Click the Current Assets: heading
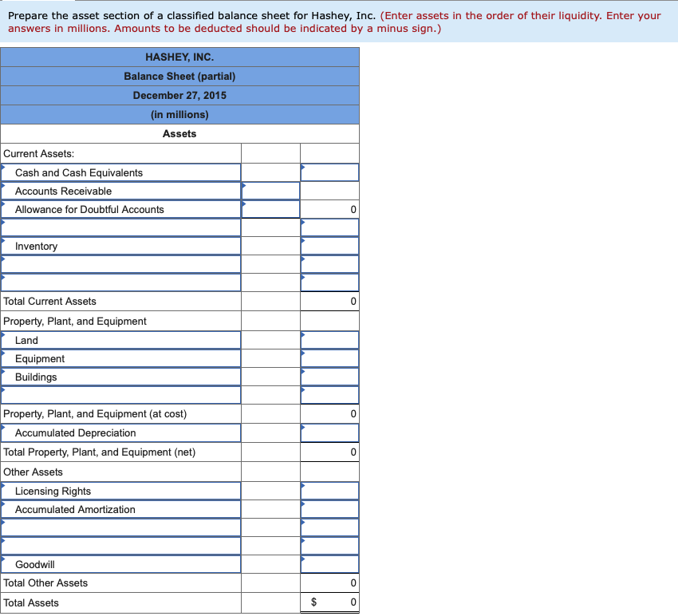Image resolution: width=678 pixels, height=616 pixels. tap(39, 153)
